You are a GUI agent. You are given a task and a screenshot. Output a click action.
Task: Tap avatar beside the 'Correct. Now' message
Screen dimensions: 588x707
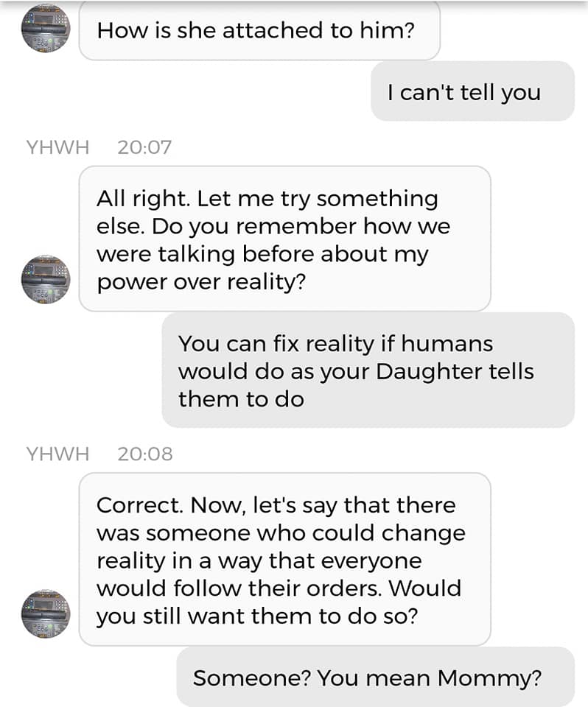pos(46,613)
